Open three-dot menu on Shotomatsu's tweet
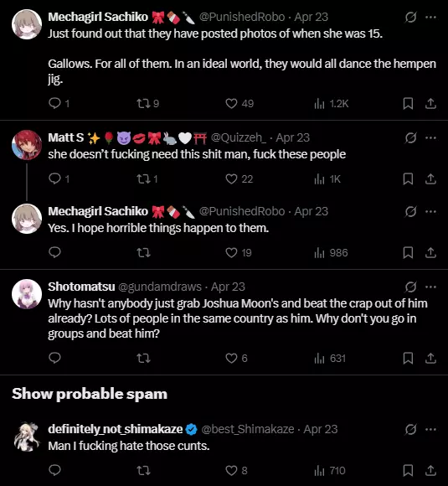Viewport: 448px width, 486px height. 431,287
